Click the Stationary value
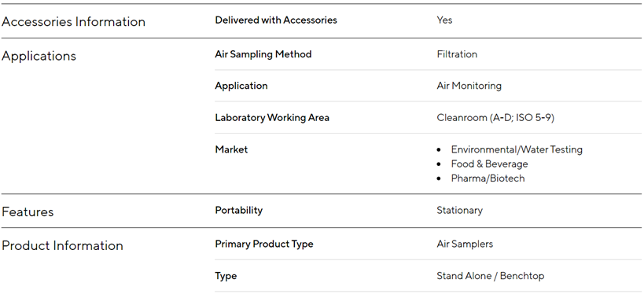Viewport: 644px width, 294px height. tap(459, 210)
